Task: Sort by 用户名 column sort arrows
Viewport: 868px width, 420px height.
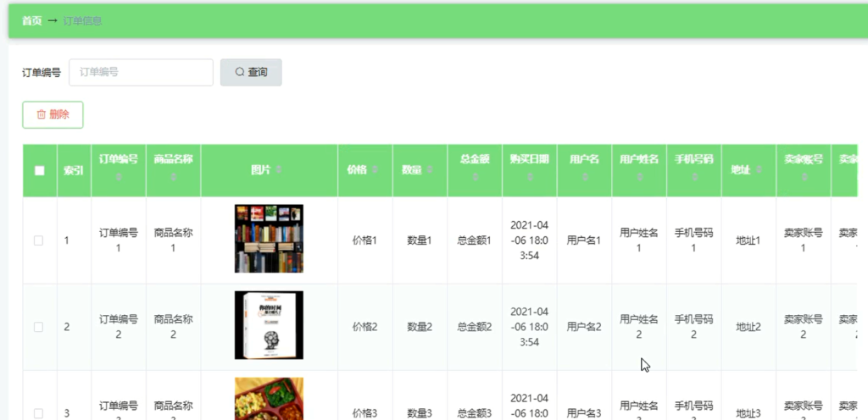Action: [x=585, y=177]
